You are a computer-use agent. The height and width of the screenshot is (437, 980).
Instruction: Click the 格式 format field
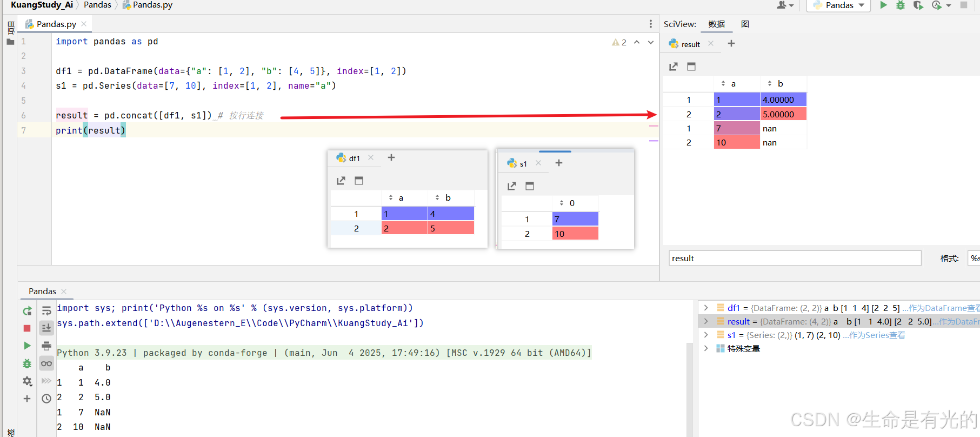point(974,258)
